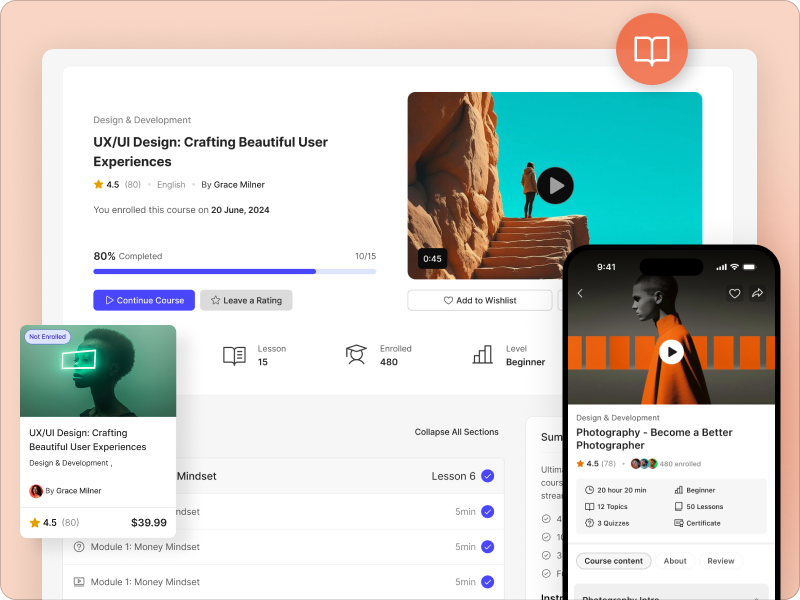The width and height of the screenshot is (800, 600).
Task: Click the 0:45 video duration badge
Action: 432,259
